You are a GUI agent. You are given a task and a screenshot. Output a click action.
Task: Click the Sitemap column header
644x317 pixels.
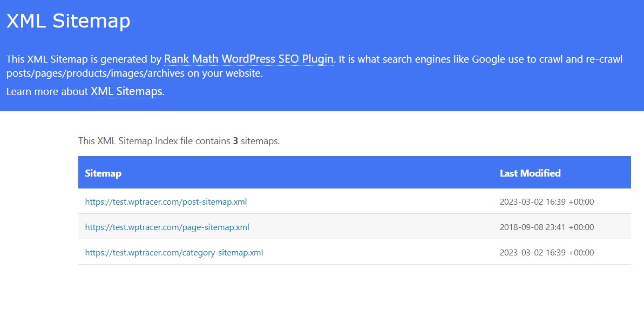click(x=103, y=173)
